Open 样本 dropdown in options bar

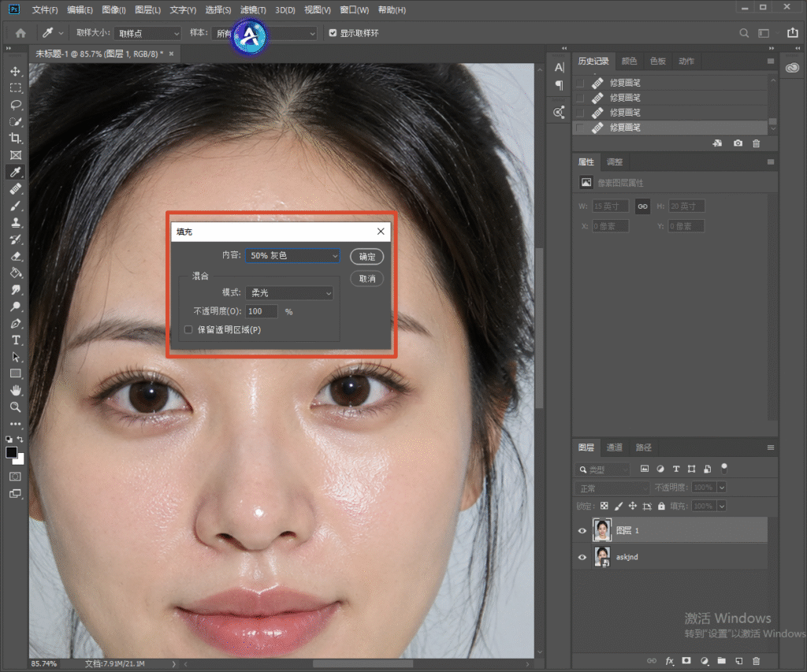point(265,33)
